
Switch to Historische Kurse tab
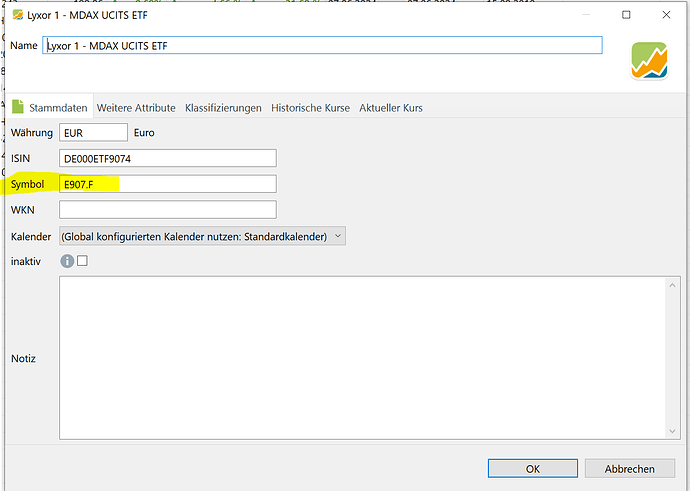tap(310, 108)
